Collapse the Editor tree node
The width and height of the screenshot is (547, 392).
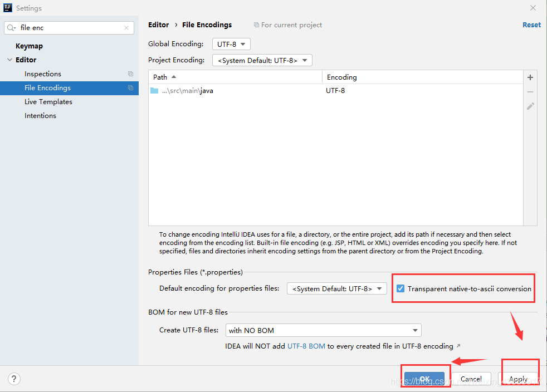(9, 60)
